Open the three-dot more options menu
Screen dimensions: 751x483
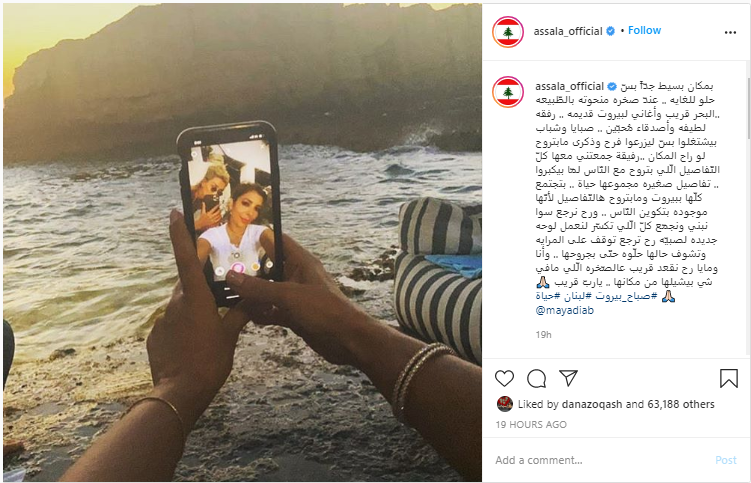point(730,32)
